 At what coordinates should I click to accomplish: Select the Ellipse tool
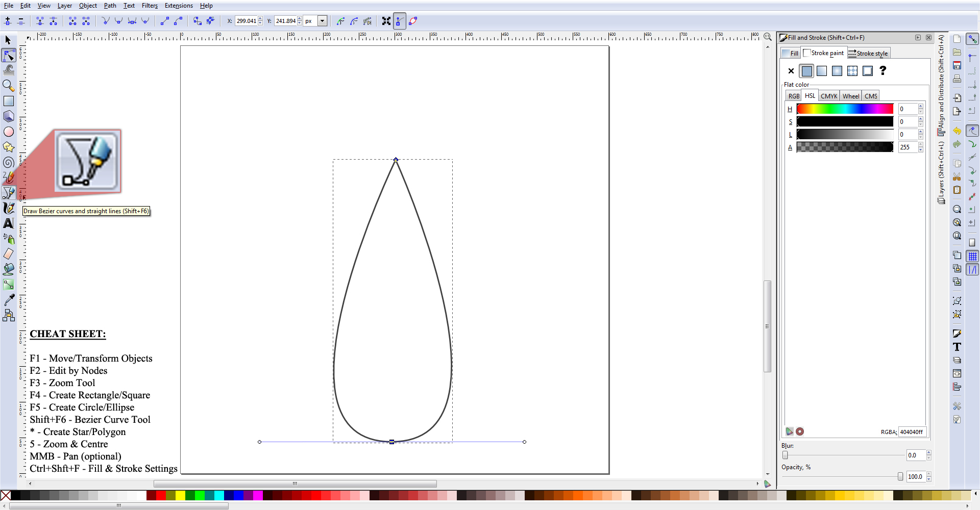pyautogui.click(x=9, y=132)
